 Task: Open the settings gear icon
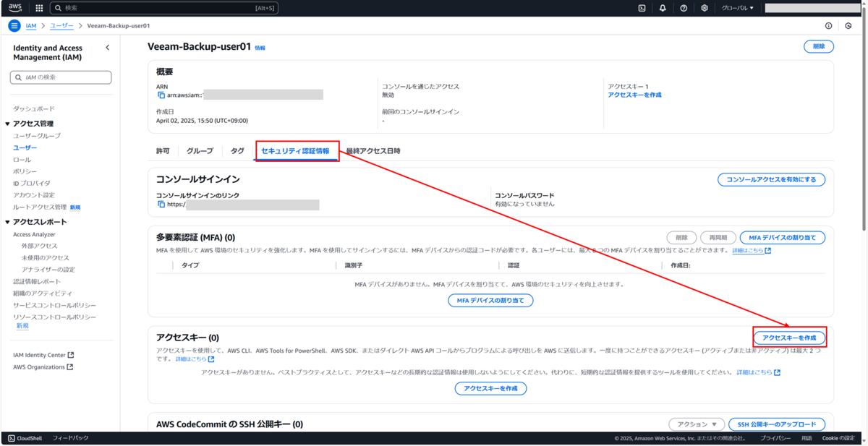tap(705, 8)
